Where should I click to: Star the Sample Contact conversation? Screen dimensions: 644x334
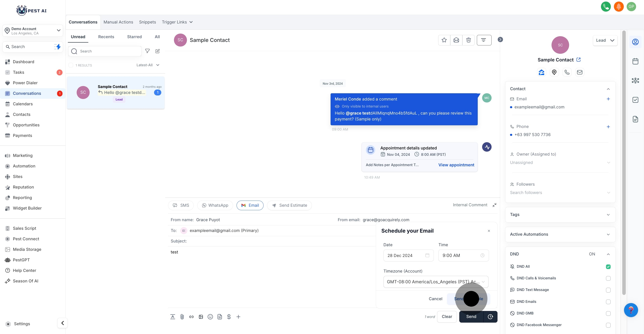click(x=444, y=40)
